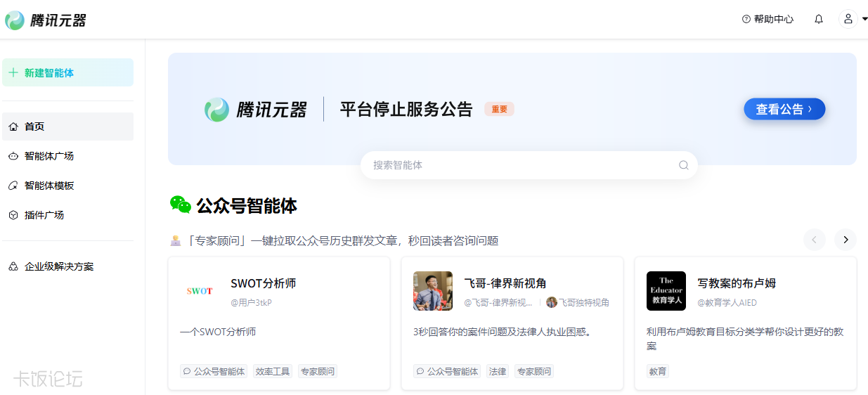The height and width of the screenshot is (395, 868).
Task: Open 帮助中心 help center
Action: 768,20
